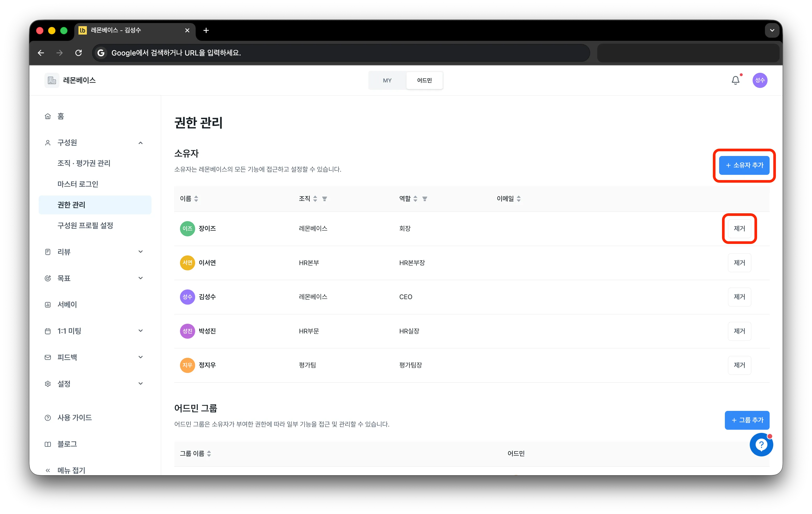The height and width of the screenshot is (514, 812).
Task: Reload the page with the refresh icon
Action: coord(78,53)
